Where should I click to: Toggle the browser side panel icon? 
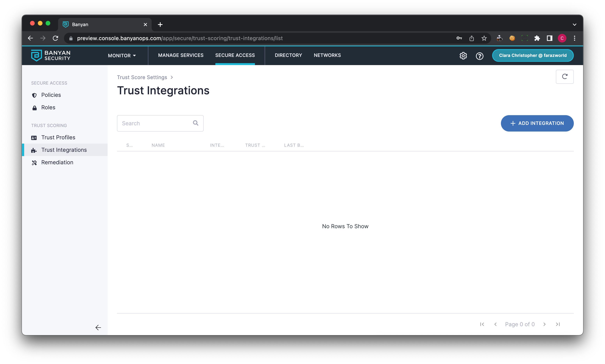click(x=549, y=38)
